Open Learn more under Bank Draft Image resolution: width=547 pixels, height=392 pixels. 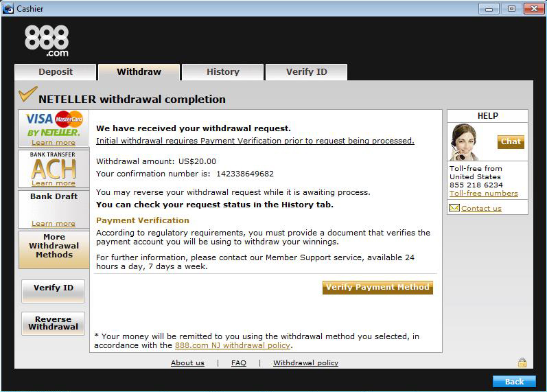54,223
